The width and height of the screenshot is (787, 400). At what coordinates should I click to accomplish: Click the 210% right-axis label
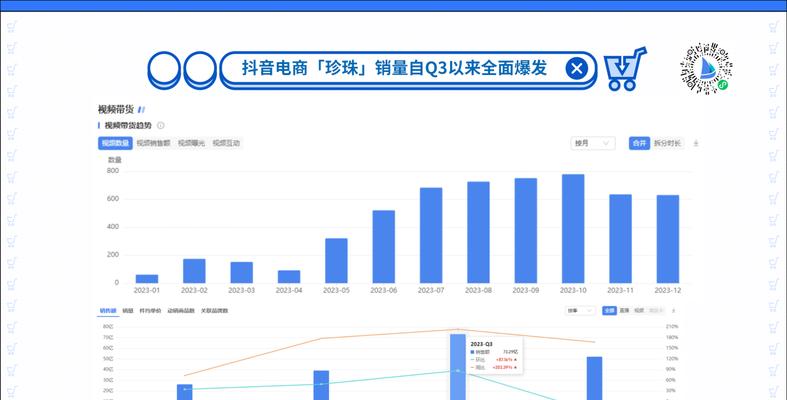673,326
